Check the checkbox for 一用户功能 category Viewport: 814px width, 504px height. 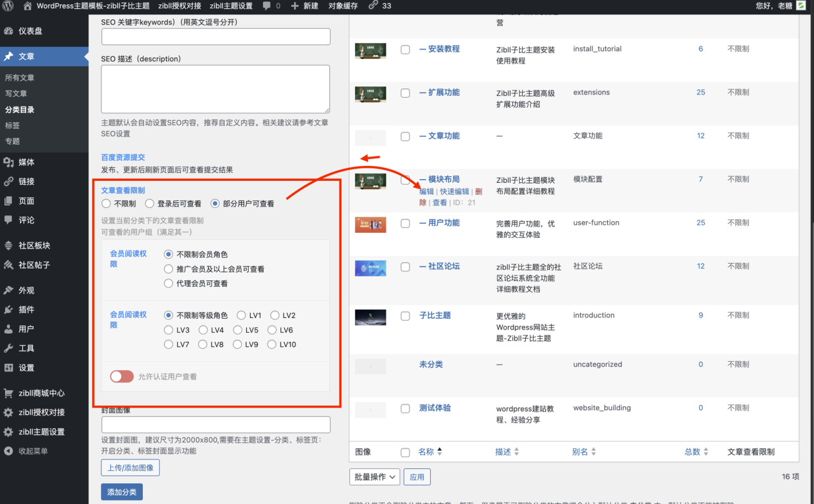tap(405, 223)
